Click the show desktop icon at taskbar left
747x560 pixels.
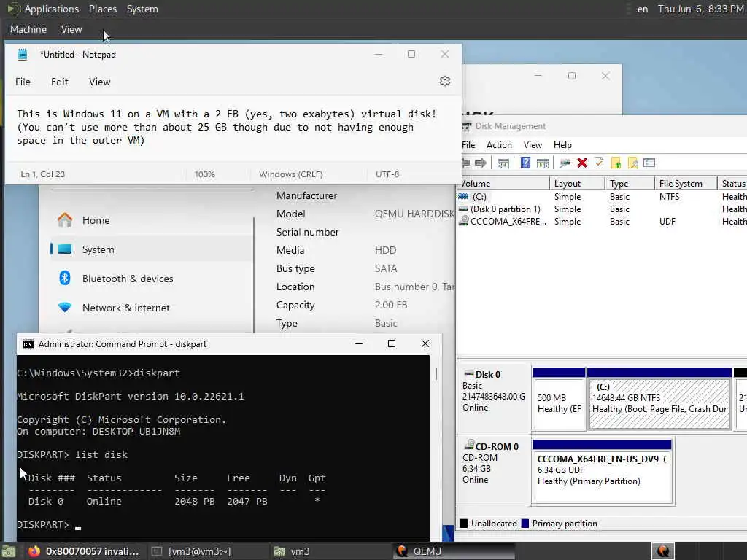pos(9,551)
